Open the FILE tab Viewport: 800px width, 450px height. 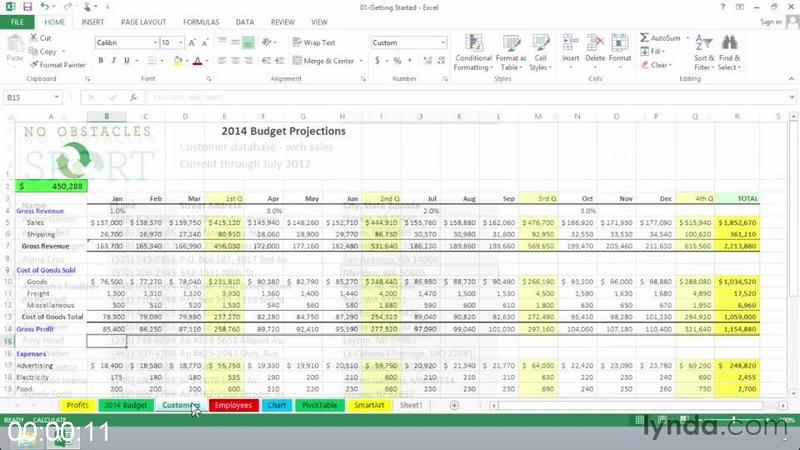coord(17,22)
